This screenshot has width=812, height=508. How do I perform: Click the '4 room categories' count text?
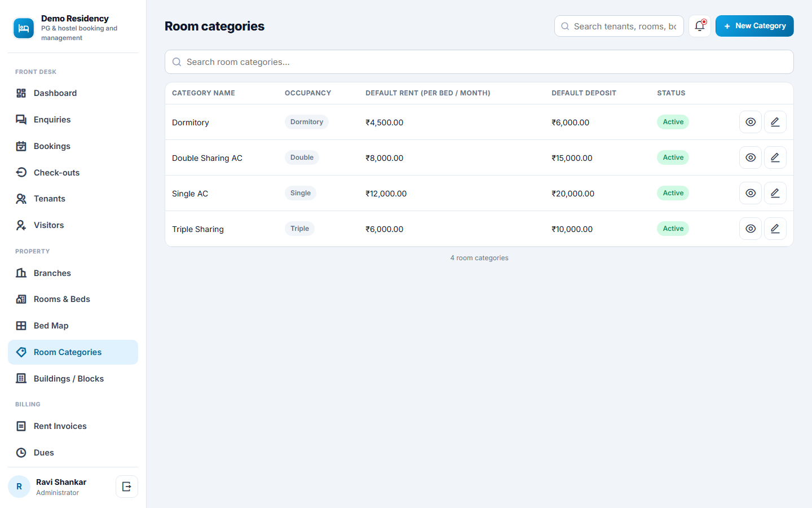[x=479, y=258]
